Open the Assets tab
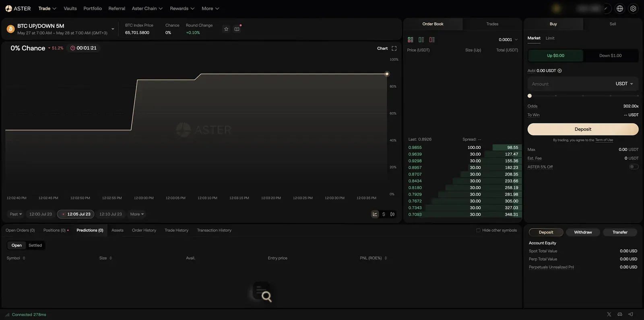Viewport: 644px width, 320px height. 118,230
